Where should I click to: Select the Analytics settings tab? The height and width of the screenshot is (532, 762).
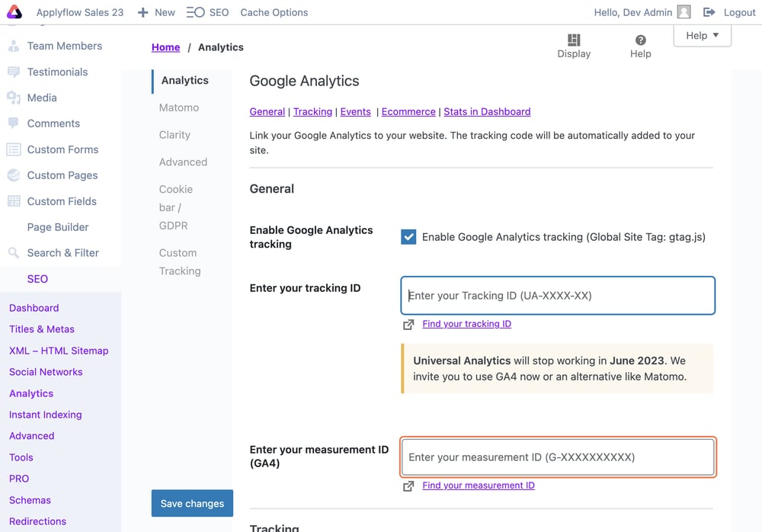pyautogui.click(x=184, y=80)
